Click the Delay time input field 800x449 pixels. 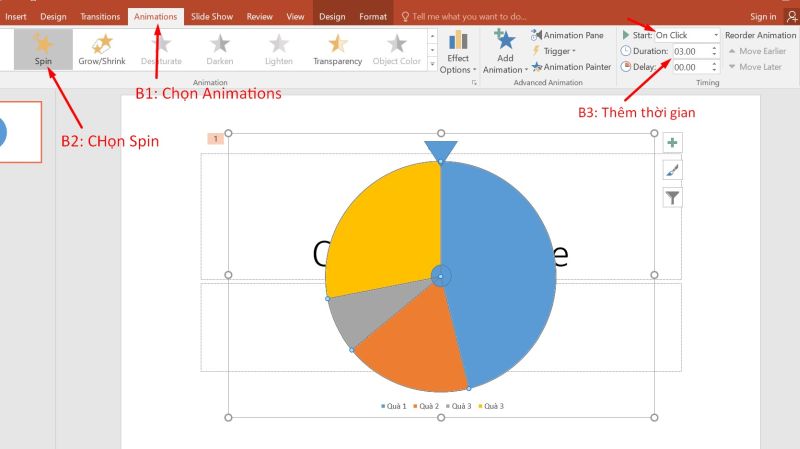[x=686, y=67]
